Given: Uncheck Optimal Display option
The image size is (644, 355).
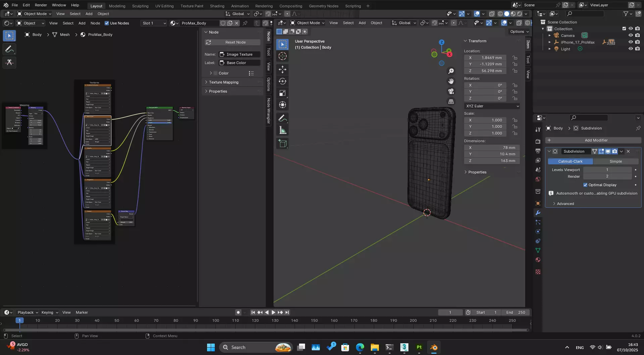Looking at the screenshot, I should click(x=585, y=185).
